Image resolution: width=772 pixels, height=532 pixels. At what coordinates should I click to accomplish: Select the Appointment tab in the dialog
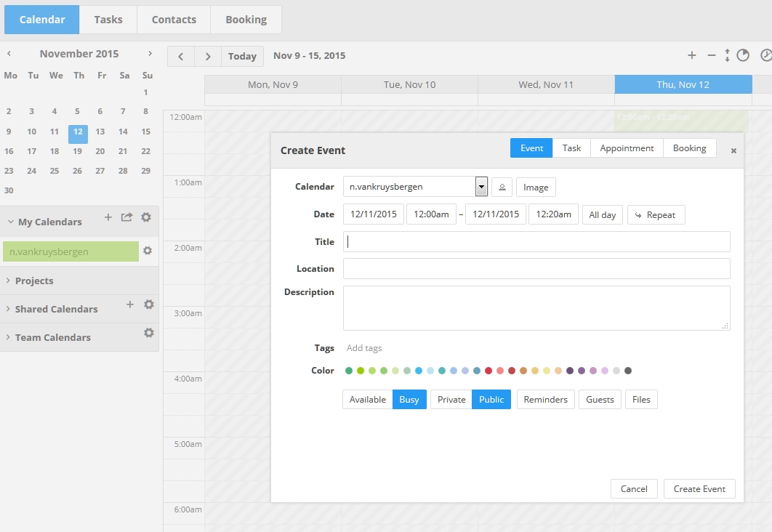point(627,148)
